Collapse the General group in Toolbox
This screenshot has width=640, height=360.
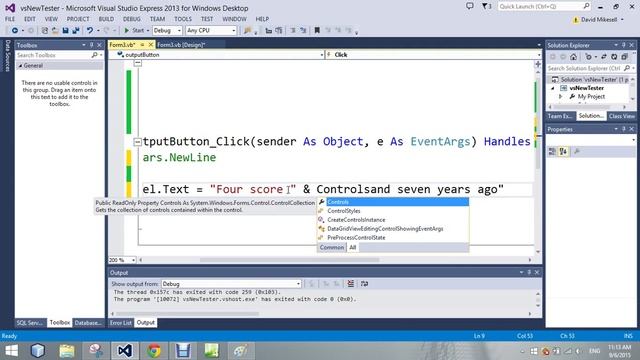point(20,66)
